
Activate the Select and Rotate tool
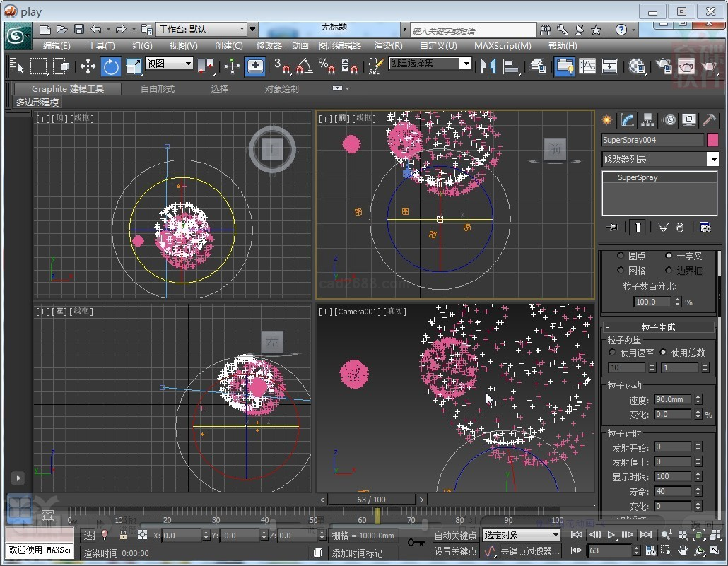(111, 66)
